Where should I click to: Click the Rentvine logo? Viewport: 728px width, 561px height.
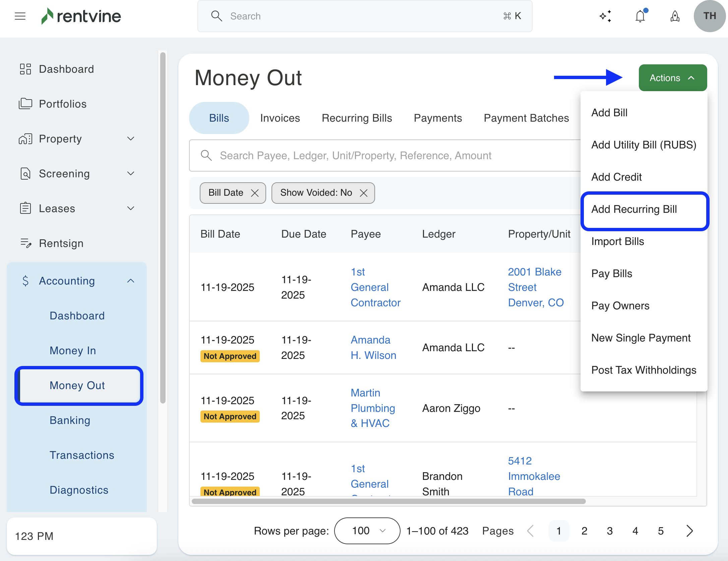click(x=81, y=16)
